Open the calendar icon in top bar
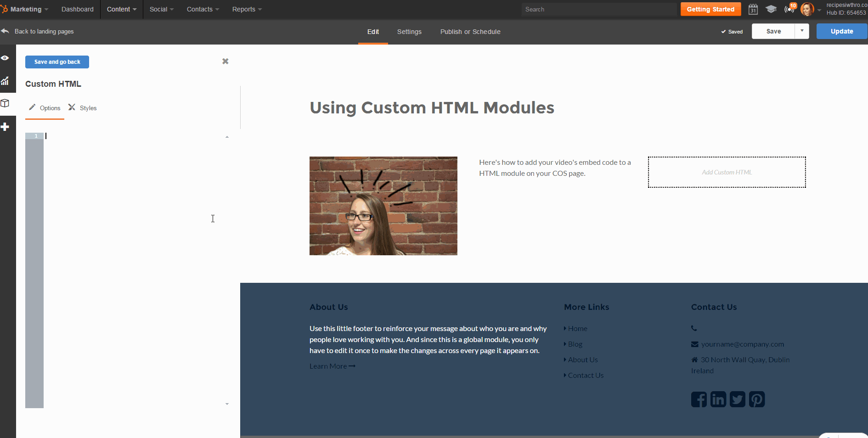Image resolution: width=868 pixels, height=438 pixels. click(x=753, y=9)
